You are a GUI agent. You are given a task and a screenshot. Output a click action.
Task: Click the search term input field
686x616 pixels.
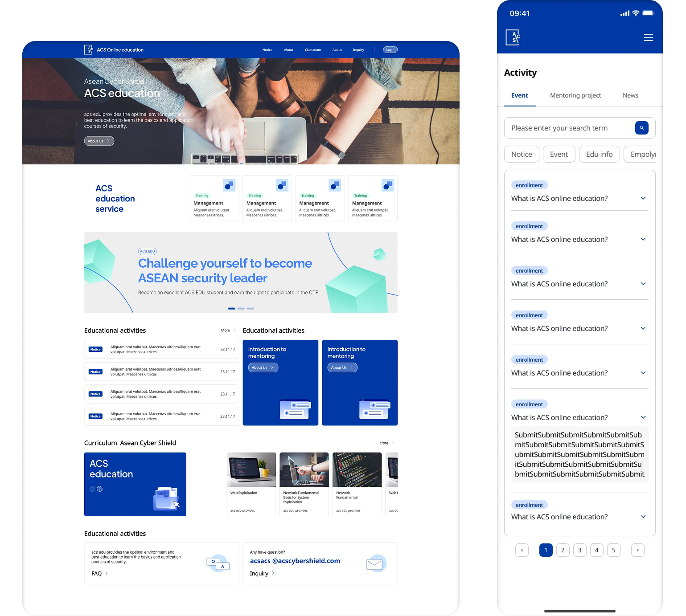(x=568, y=128)
